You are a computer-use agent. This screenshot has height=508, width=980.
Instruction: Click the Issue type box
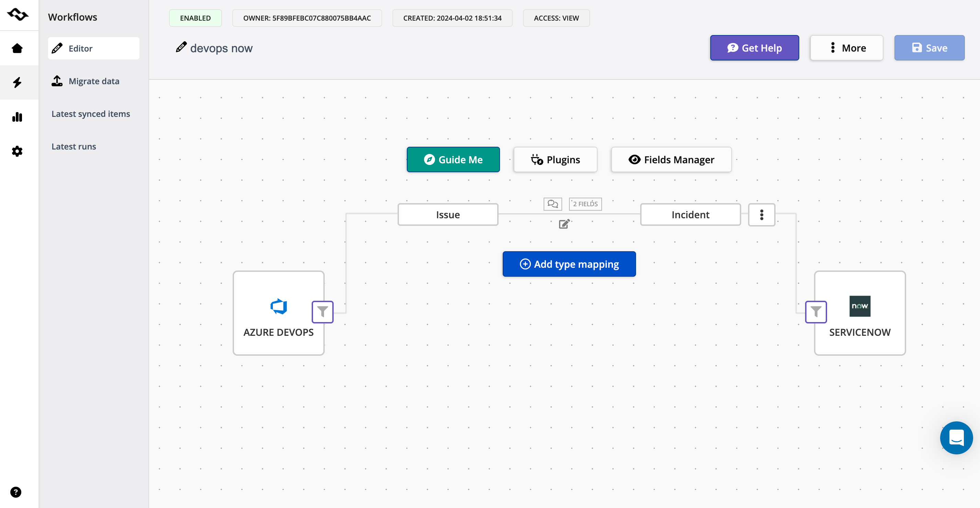(x=448, y=214)
